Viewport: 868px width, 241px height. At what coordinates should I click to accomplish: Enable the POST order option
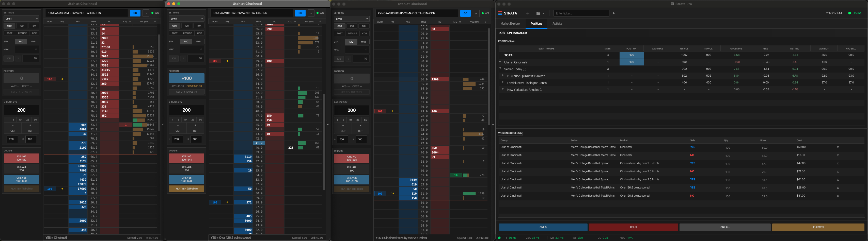pos(9,33)
